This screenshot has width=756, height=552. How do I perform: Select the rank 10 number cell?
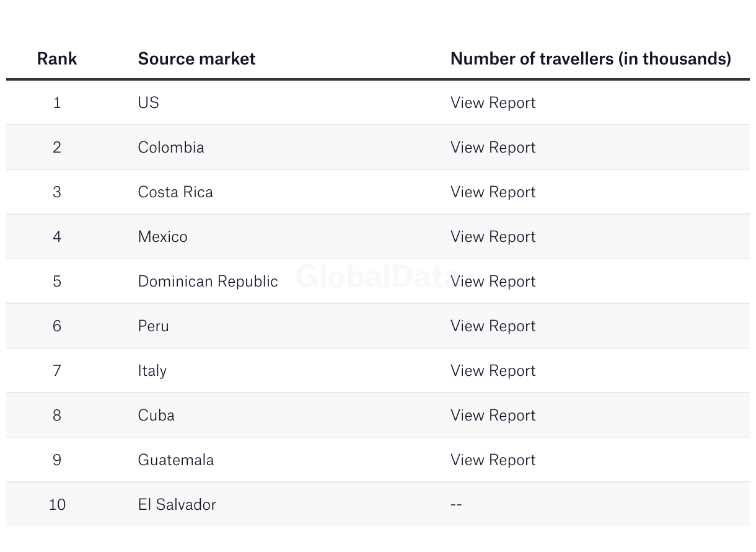click(x=57, y=504)
